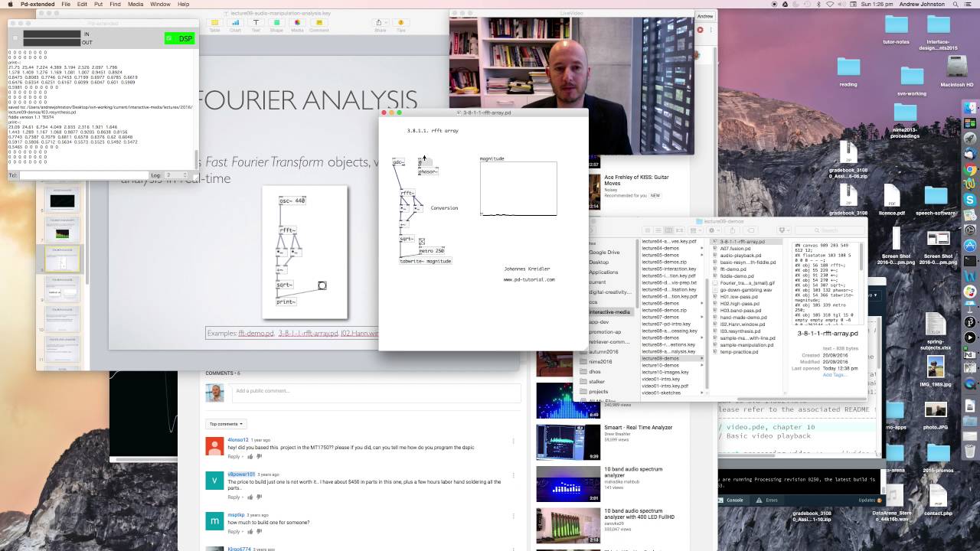Open Ace Frehley of KISS video link
Image resolution: width=980 pixels, height=551 pixels.
pyautogui.click(x=636, y=181)
